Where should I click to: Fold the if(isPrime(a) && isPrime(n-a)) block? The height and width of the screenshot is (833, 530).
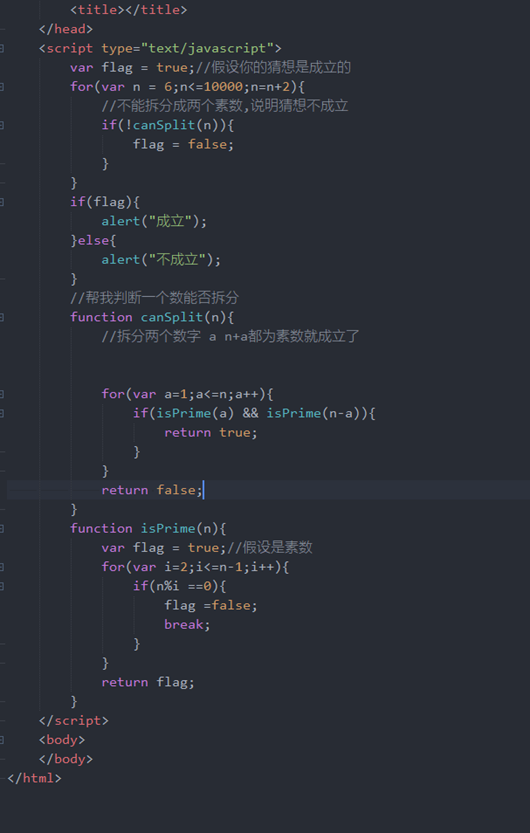pos(2,413)
